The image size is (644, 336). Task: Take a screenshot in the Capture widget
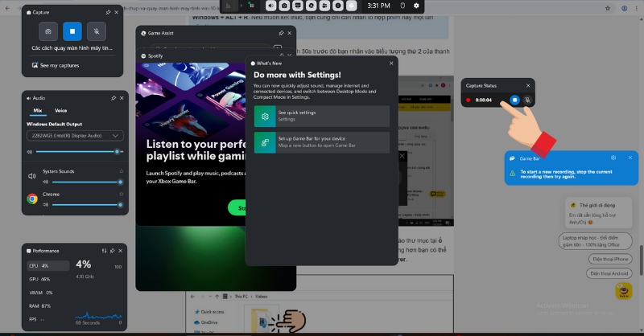[48, 31]
